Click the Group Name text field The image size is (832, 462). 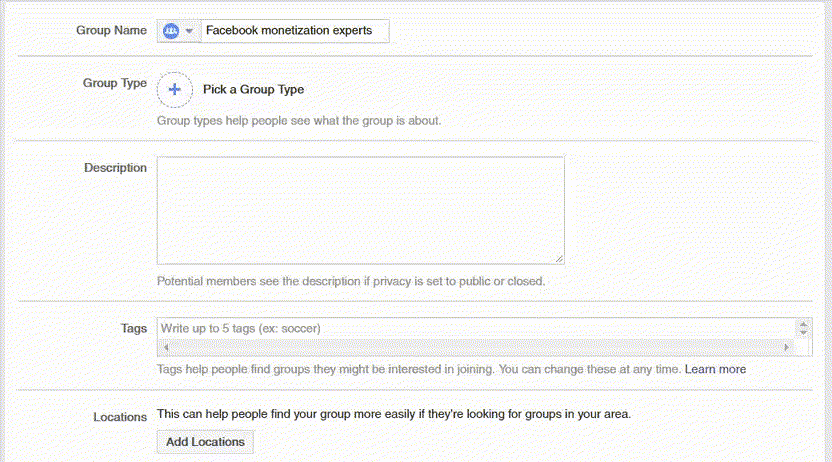click(294, 31)
